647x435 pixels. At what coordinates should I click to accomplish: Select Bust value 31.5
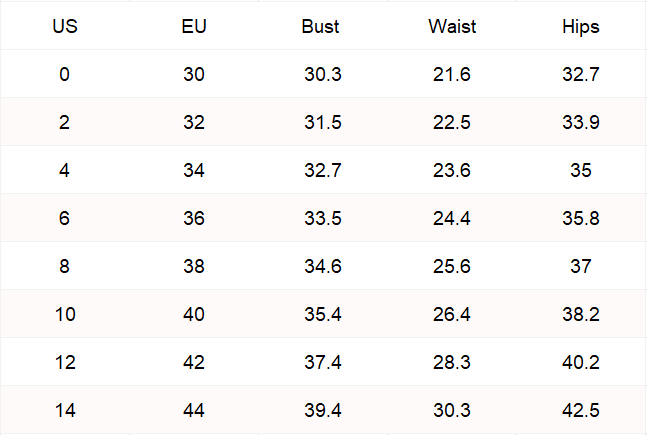tap(323, 122)
